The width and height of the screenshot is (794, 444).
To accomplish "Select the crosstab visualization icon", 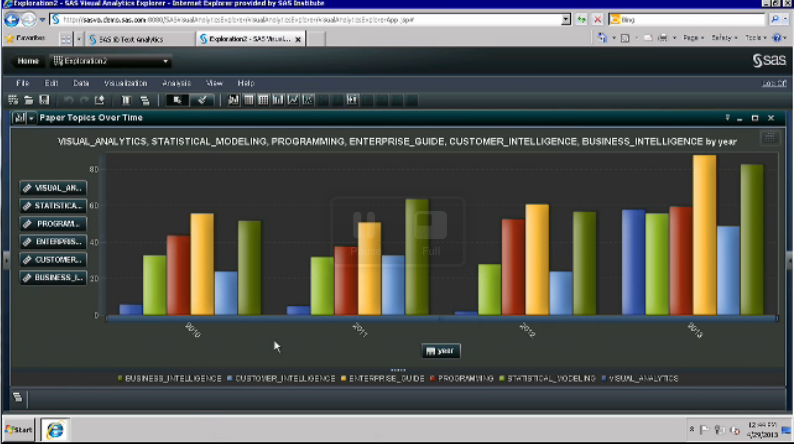I will click(x=263, y=100).
